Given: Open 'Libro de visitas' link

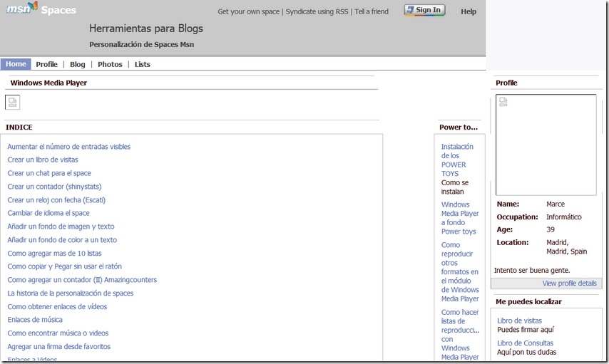Looking at the screenshot, I should tap(519, 321).
